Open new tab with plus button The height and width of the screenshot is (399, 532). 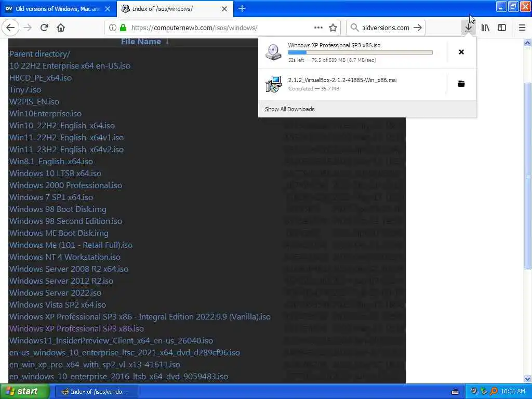(x=242, y=8)
